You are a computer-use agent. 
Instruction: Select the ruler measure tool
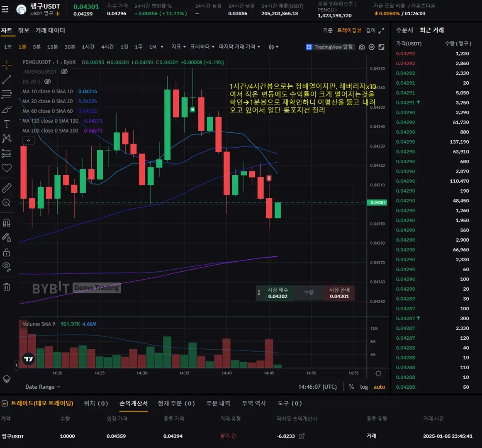7,188
